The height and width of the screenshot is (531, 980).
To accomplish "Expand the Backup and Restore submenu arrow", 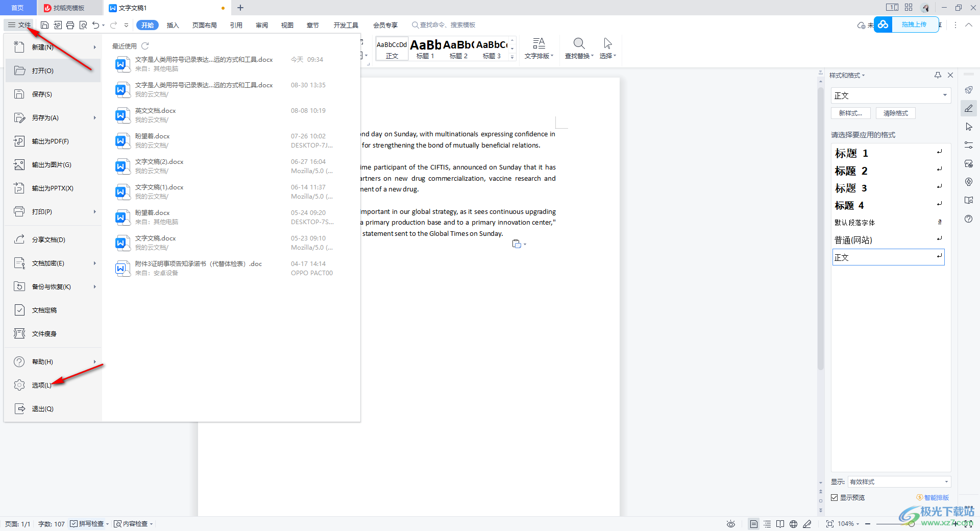I will [95, 286].
